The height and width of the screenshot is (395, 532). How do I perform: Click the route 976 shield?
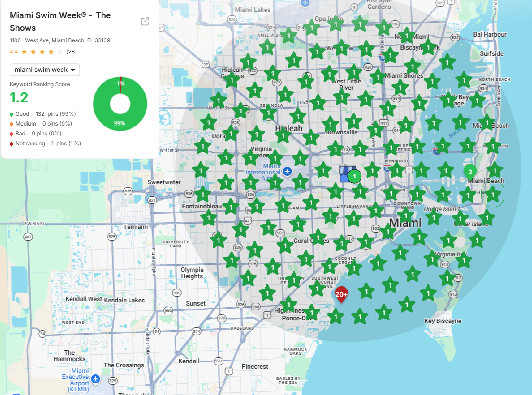click(x=253, y=264)
